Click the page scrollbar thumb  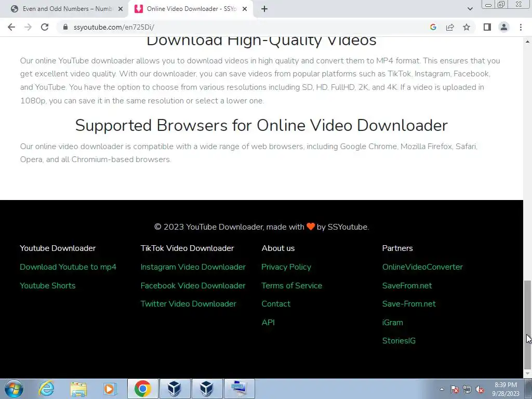tap(527, 325)
